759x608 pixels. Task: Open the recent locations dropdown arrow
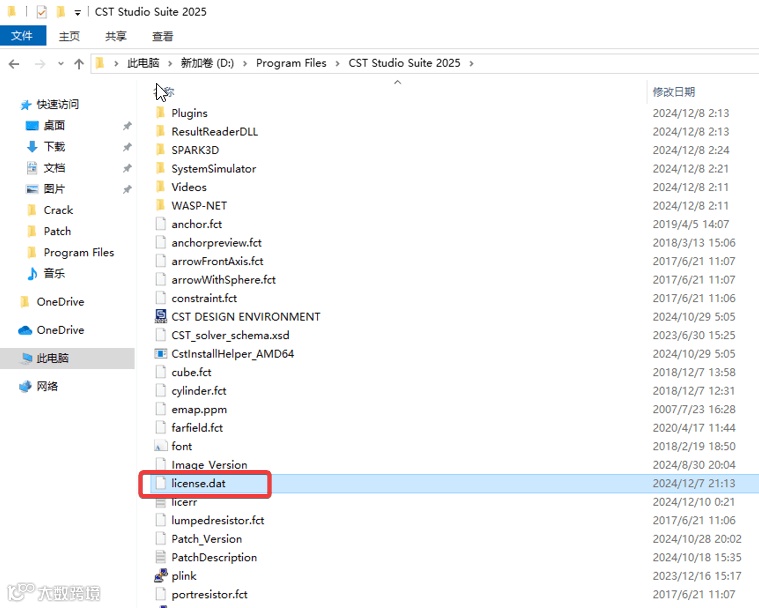[61, 63]
